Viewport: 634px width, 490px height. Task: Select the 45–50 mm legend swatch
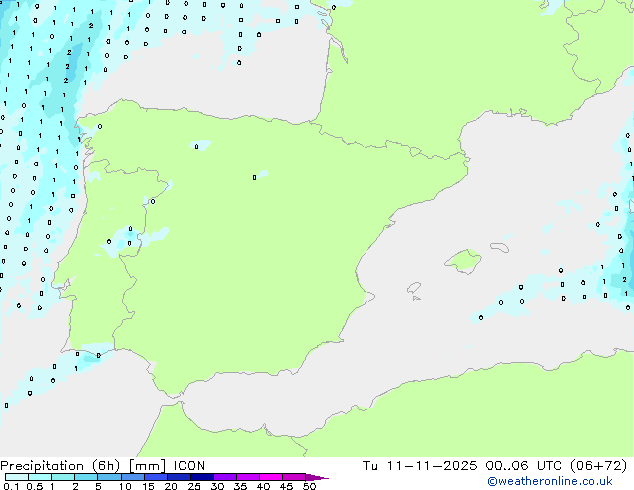294,477
